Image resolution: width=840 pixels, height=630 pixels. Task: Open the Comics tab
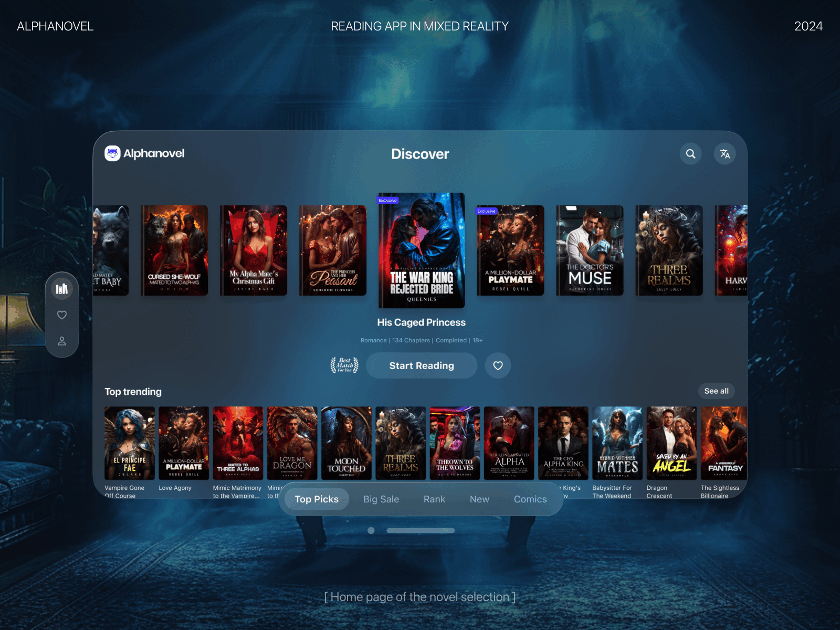tap(530, 499)
